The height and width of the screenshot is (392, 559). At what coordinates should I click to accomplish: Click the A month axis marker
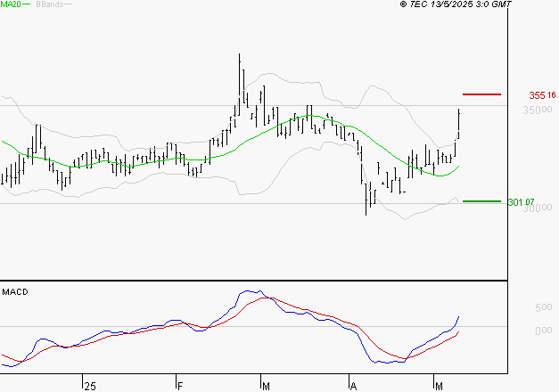[x=353, y=387]
